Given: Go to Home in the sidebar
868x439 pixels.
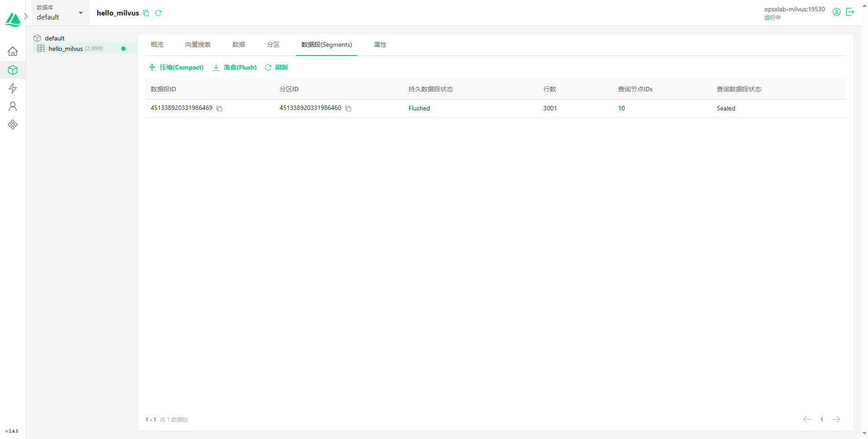Looking at the screenshot, I should pyautogui.click(x=13, y=51).
